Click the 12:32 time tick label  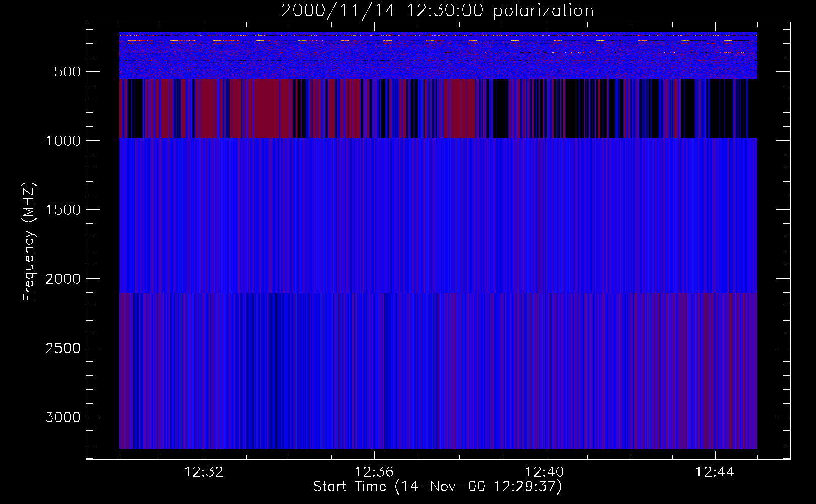(x=204, y=472)
